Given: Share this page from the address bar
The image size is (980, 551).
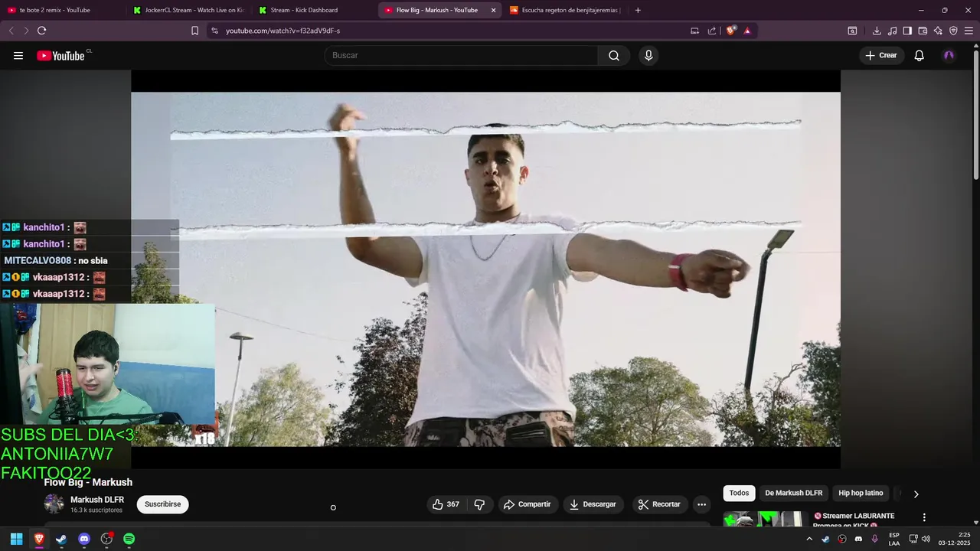Looking at the screenshot, I should click(712, 31).
